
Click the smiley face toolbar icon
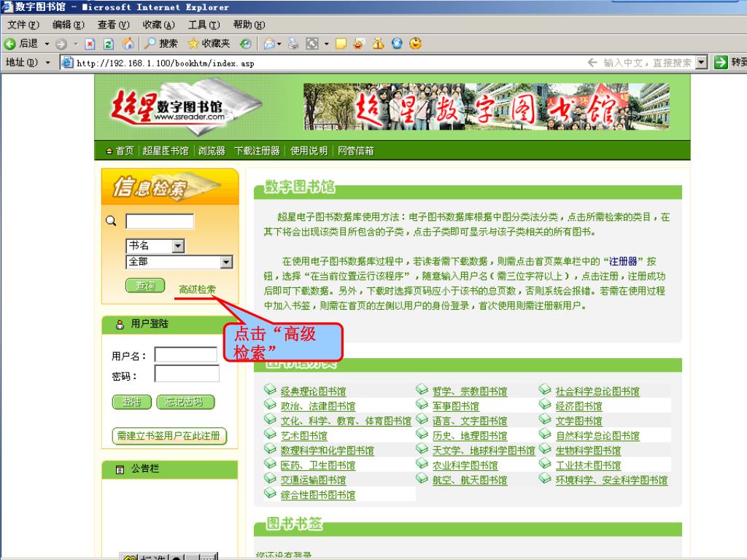(x=415, y=43)
